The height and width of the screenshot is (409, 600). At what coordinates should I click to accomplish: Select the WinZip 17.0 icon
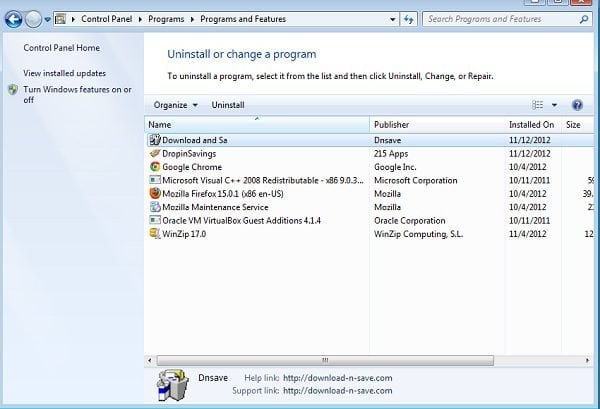click(155, 234)
